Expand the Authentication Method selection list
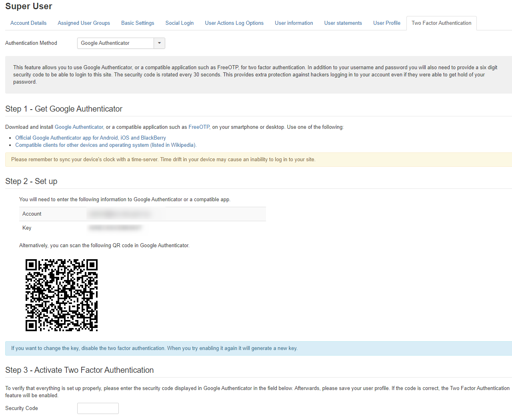Viewport: 512px width, 420px height. 159,43
